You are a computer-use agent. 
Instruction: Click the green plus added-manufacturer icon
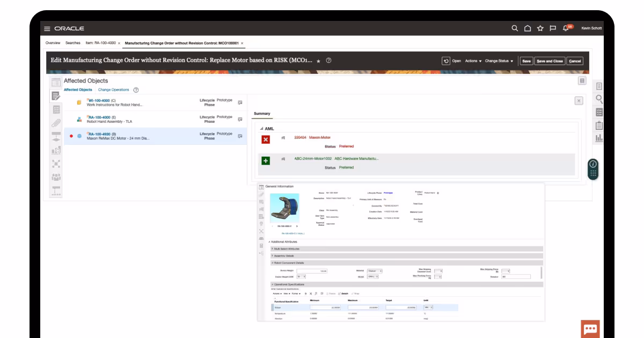coord(266,160)
